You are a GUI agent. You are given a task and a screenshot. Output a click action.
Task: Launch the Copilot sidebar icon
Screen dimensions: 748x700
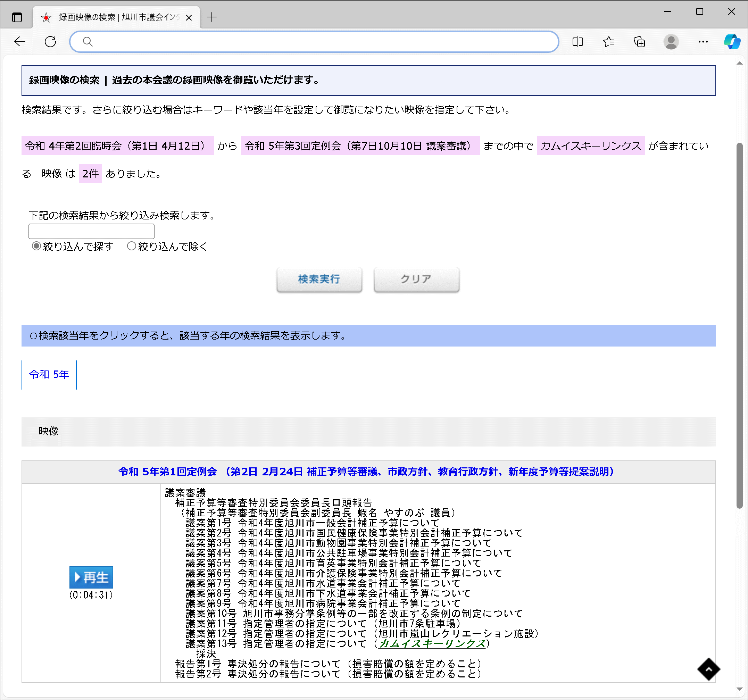732,41
